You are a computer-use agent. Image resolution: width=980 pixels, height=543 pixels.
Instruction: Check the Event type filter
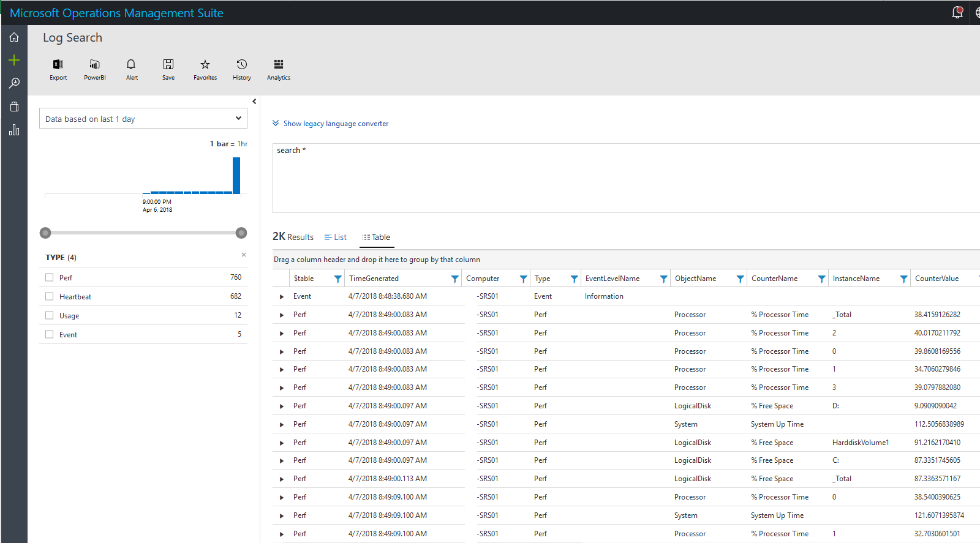tap(50, 334)
